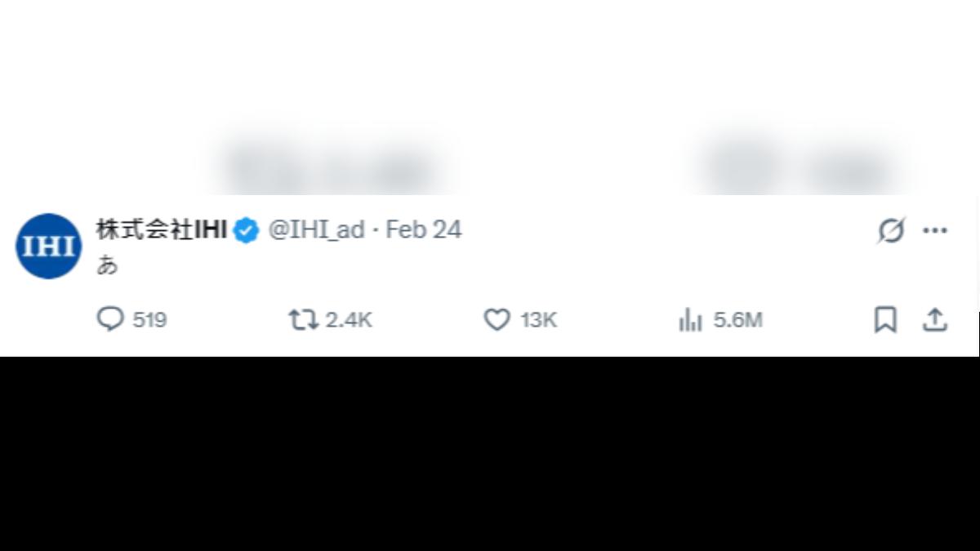Open the @IHI_ad handle link
The height and width of the screenshot is (551, 980).
click(x=316, y=230)
